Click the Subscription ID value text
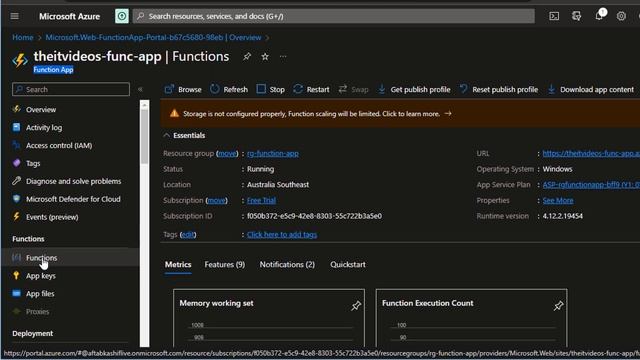The height and width of the screenshot is (360, 640). coord(314,216)
